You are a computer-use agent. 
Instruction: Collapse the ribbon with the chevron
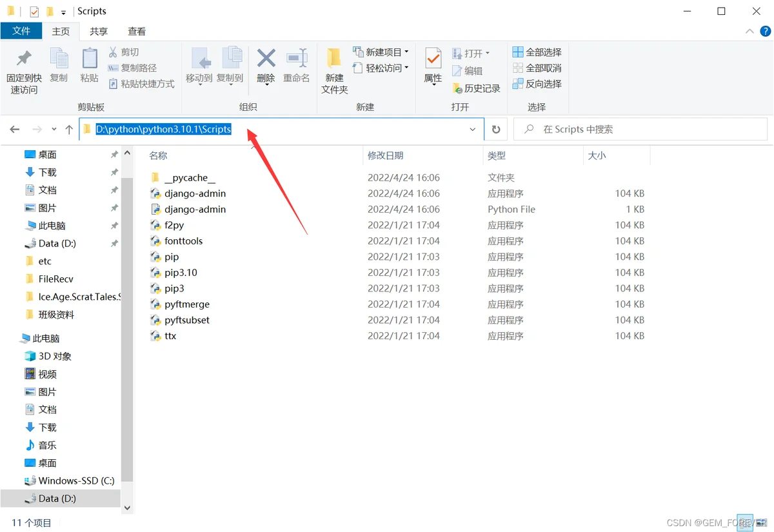click(x=749, y=31)
